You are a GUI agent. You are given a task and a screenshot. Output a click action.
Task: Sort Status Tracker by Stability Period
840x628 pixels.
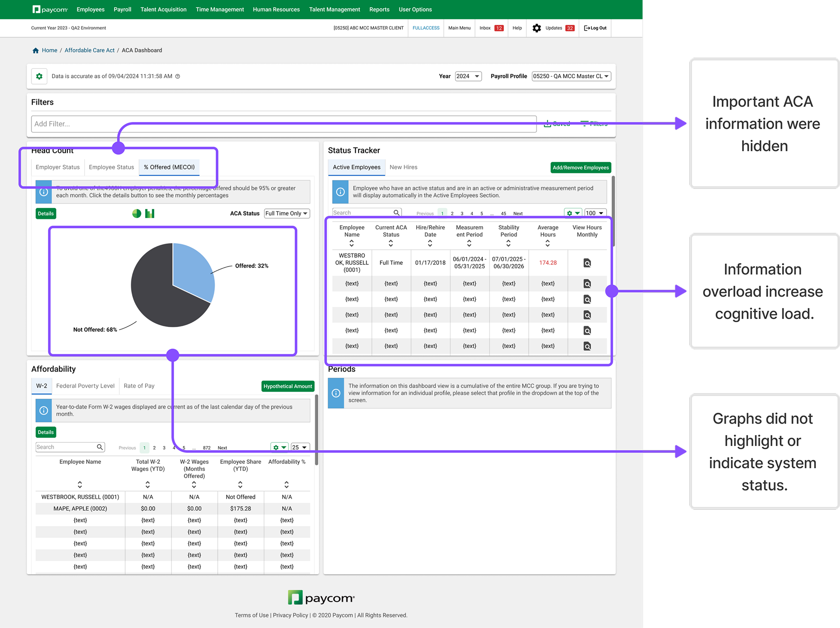(508, 243)
